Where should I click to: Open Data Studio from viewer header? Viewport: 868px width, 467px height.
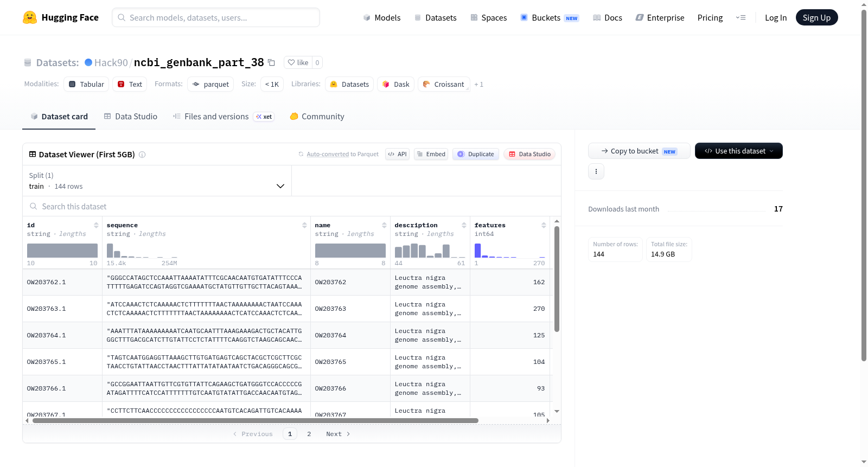click(x=529, y=154)
